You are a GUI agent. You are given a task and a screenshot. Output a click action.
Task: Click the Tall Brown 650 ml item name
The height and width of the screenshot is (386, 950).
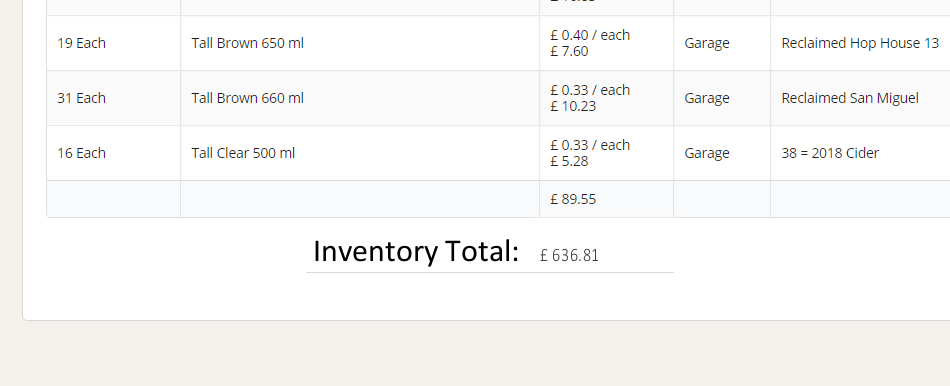(247, 43)
